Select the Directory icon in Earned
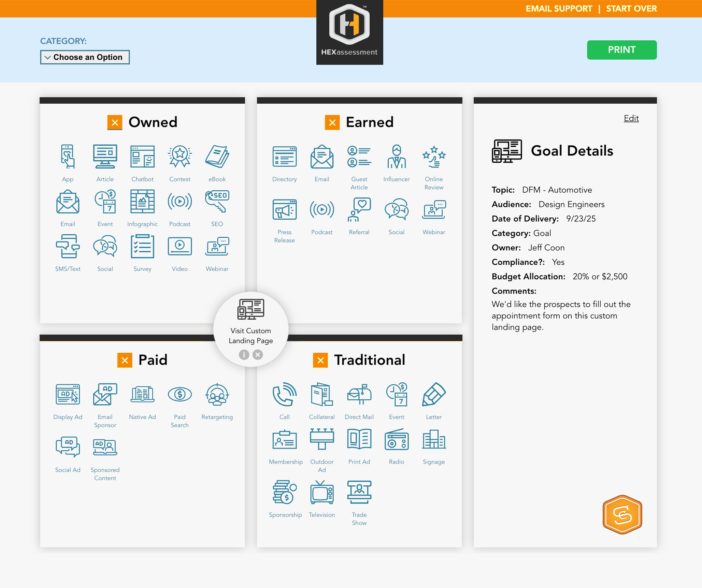Screen dimensions: 702x588 284,157
